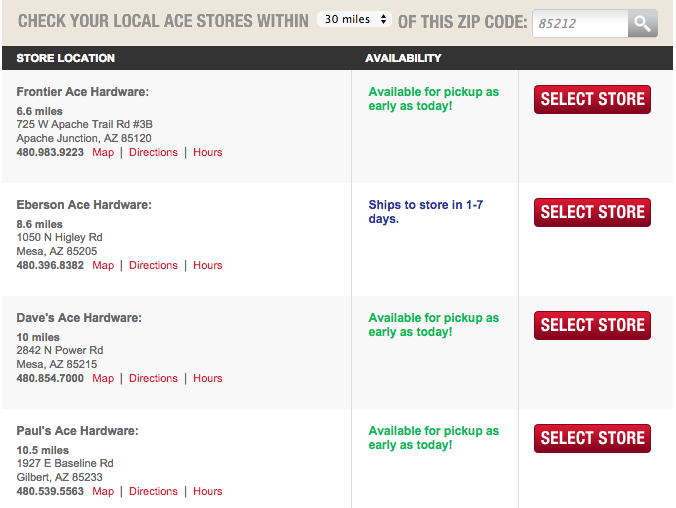
Task: Click the Frontier Ace Hardware store name
Action: pos(82,92)
